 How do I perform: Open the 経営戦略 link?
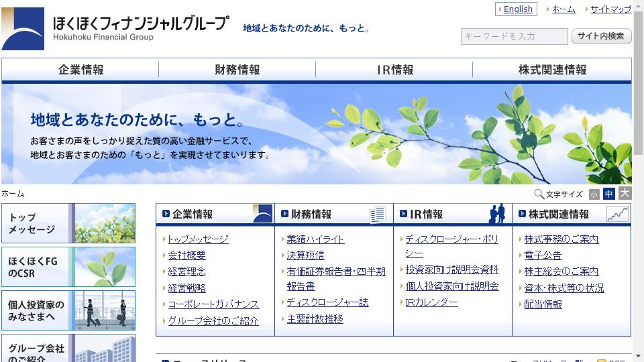coord(186,288)
